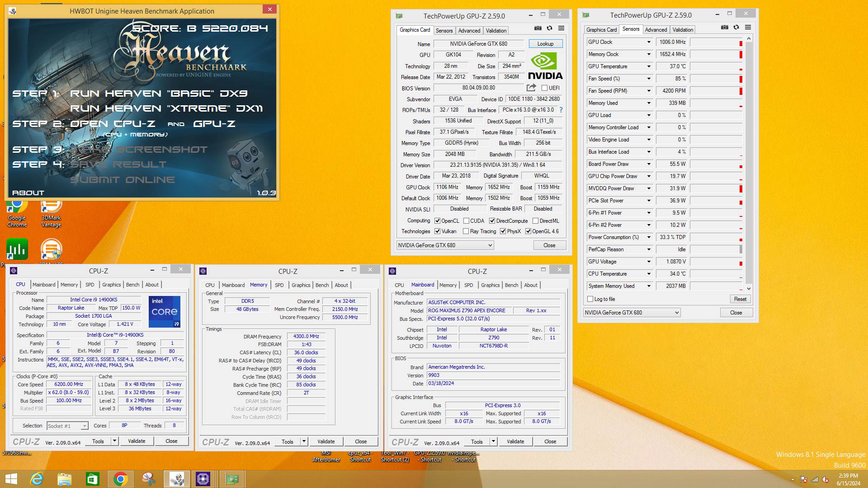868x488 pixels.
Task: Click volume icon in system tray
Action: coord(825,479)
